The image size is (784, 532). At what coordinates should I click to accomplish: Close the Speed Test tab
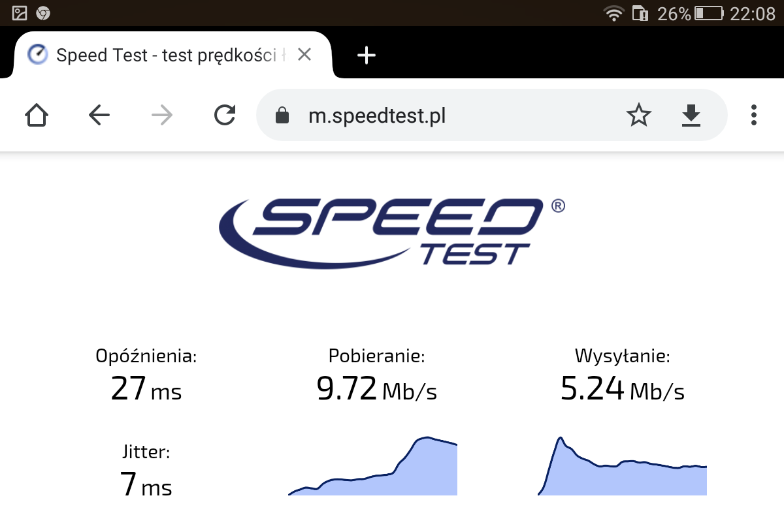coord(304,55)
